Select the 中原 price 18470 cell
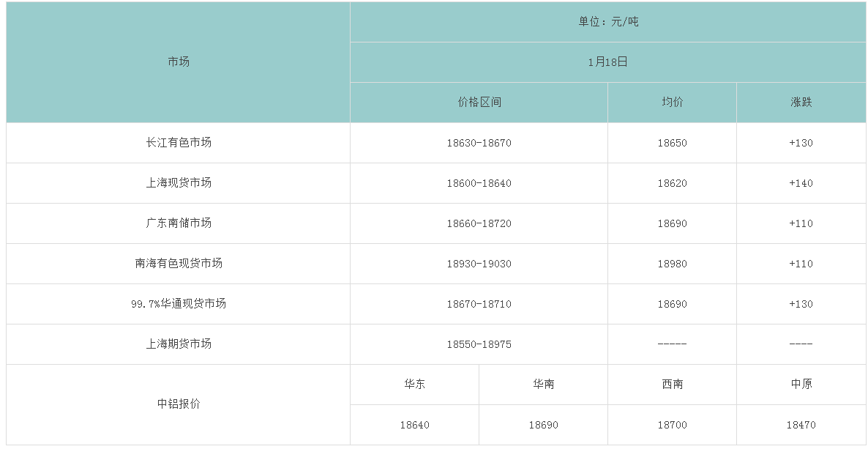868x449 pixels. pos(801,425)
